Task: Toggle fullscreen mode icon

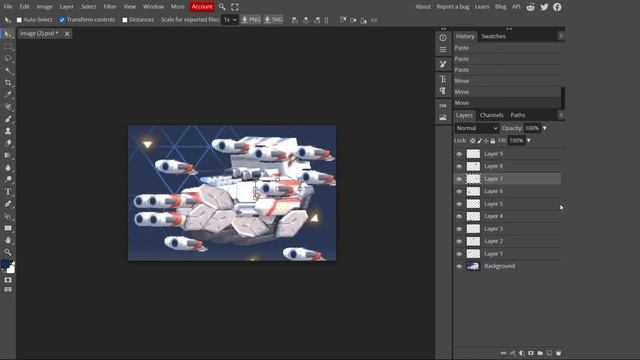Action: coord(235,7)
